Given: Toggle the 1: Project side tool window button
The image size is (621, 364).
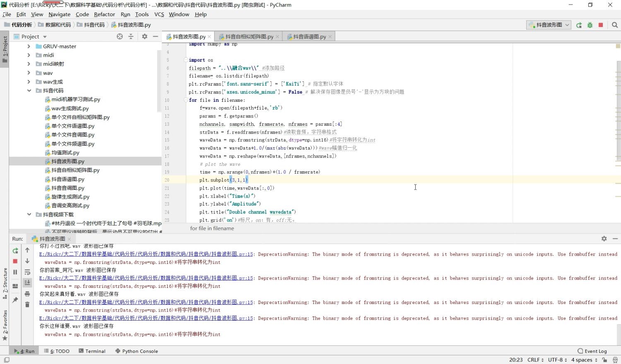Looking at the screenshot, I should (5, 49).
